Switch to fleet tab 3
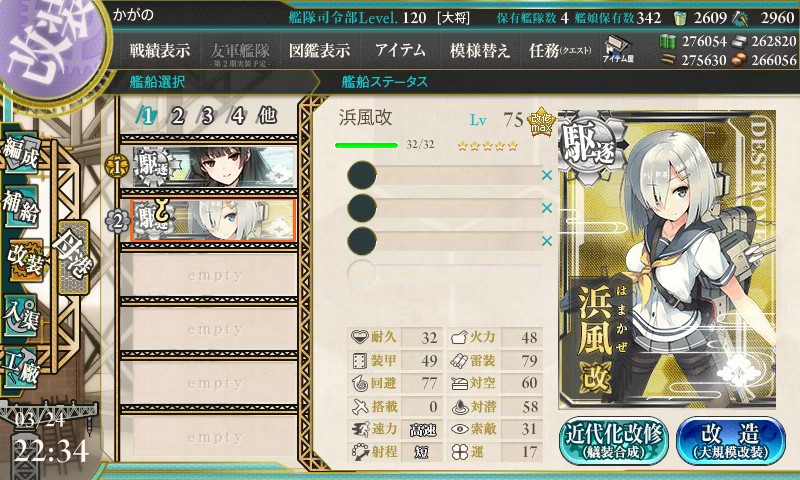The width and height of the screenshot is (800, 480). (x=207, y=116)
